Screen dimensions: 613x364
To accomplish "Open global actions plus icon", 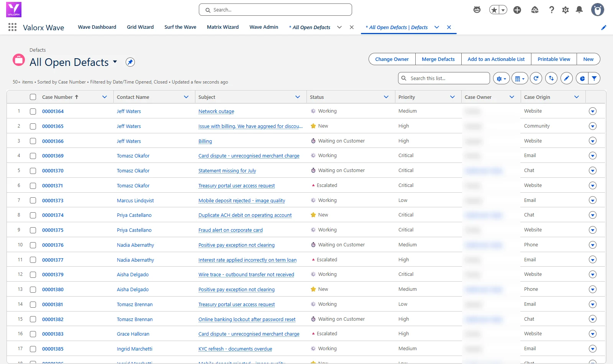I will click(517, 10).
